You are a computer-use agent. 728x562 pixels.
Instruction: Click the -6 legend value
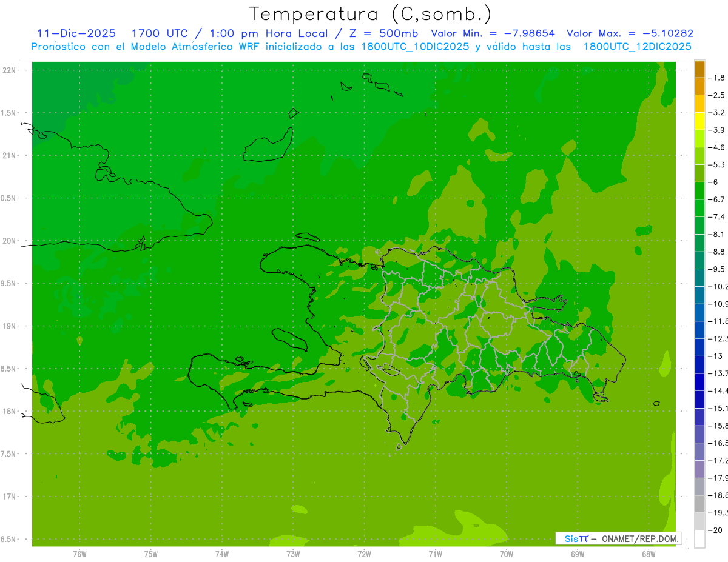(x=714, y=182)
